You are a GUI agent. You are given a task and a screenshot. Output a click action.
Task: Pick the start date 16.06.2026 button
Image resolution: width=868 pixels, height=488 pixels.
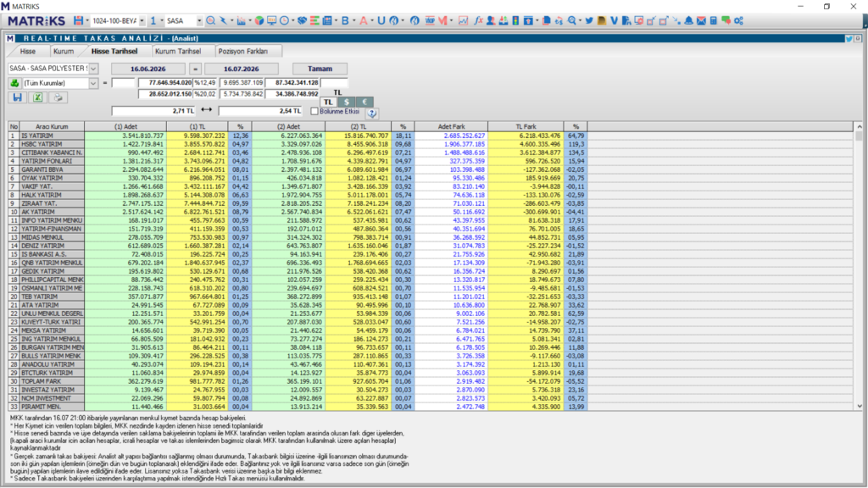[x=147, y=69]
